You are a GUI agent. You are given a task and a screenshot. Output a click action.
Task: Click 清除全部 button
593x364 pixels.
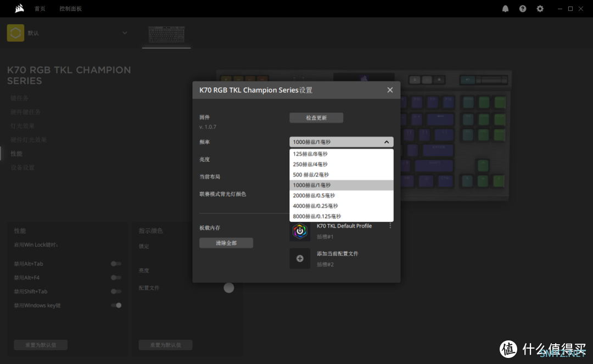click(x=226, y=243)
